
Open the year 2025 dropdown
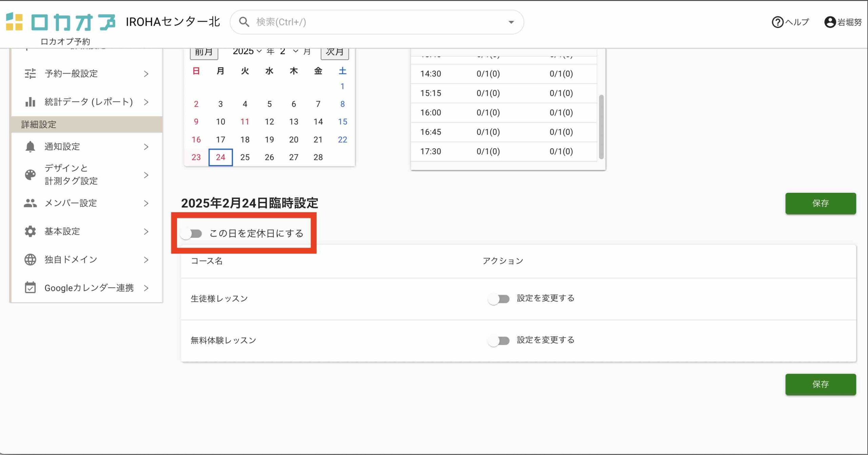click(x=247, y=51)
